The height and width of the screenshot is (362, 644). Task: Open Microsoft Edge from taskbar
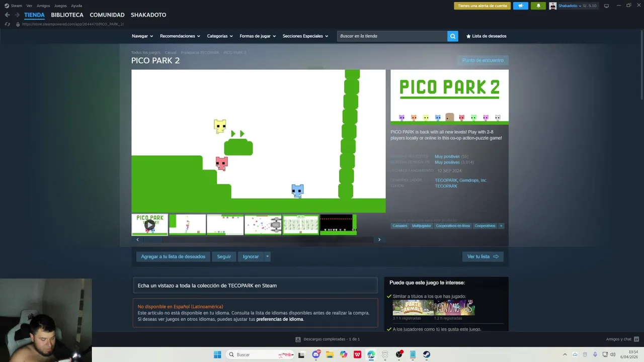[x=371, y=354]
